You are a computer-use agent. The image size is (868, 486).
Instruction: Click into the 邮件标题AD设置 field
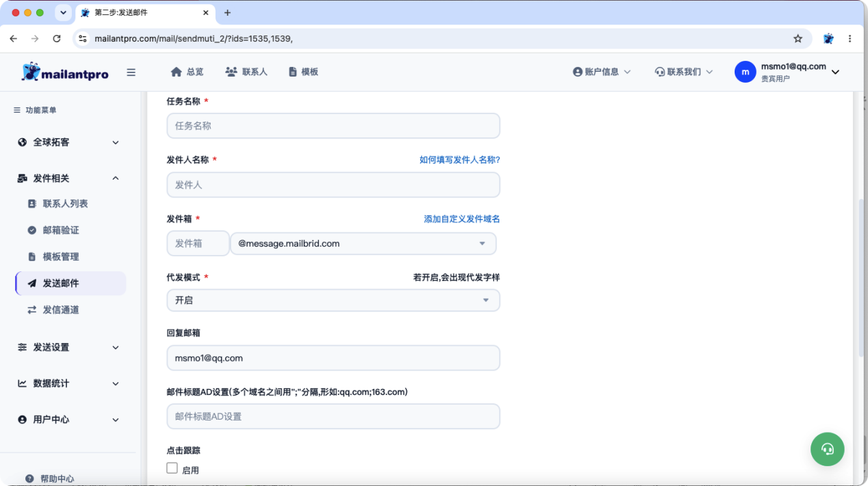[333, 416]
